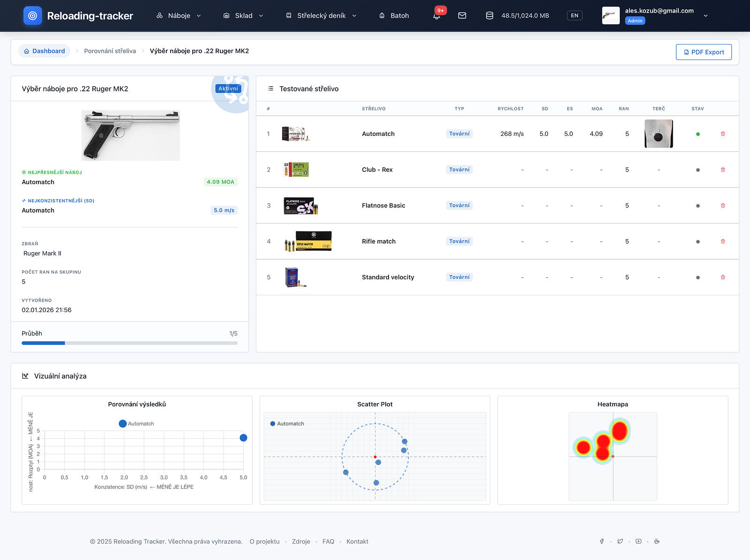Switch language with the EN toggle
The width and height of the screenshot is (750, 560).
tap(574, 15)
